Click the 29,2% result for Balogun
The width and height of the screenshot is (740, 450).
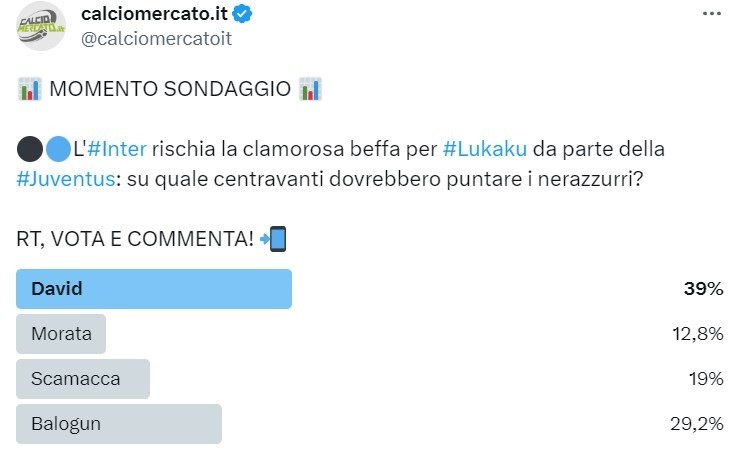click(696, 424)
